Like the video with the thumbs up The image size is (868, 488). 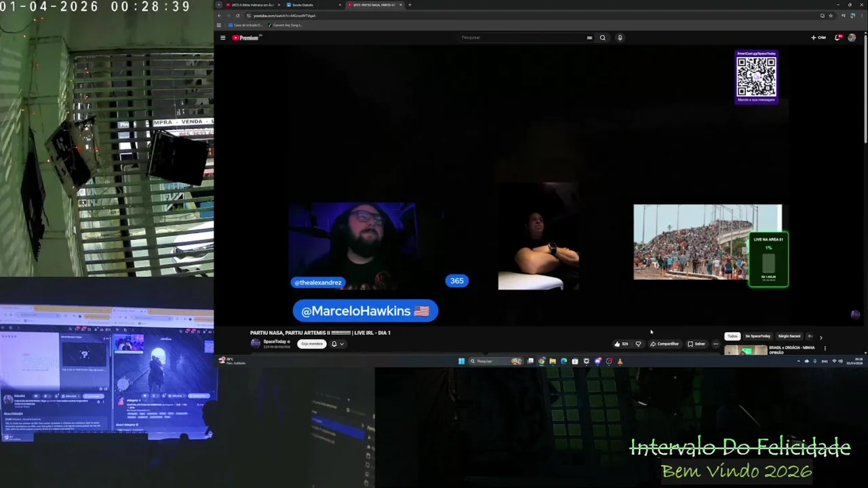point(620,344)
